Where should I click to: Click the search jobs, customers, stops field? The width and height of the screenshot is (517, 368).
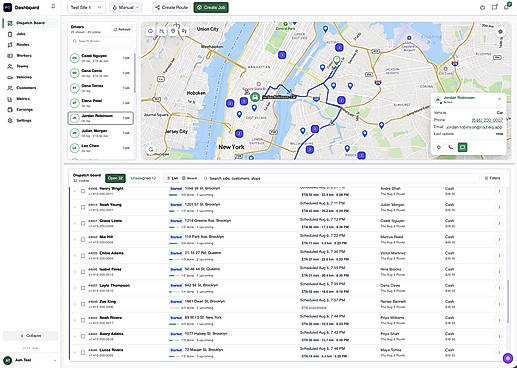click(340, 178)
